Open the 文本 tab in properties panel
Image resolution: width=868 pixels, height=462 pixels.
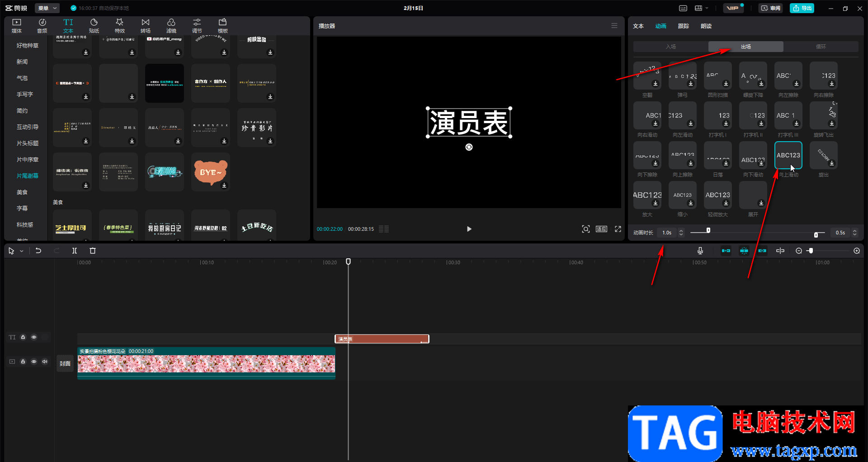click(x=638, y=26)
